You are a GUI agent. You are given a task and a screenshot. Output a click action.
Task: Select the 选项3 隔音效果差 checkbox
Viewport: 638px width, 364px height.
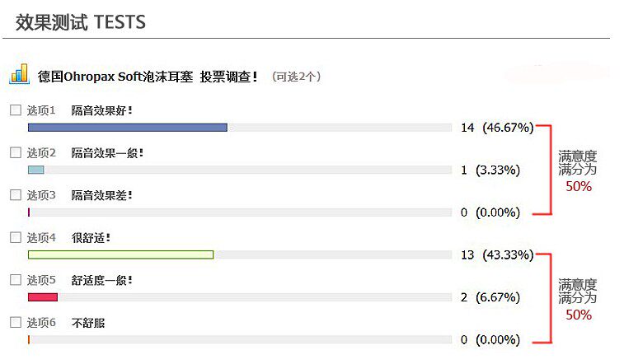click(16, 195)
